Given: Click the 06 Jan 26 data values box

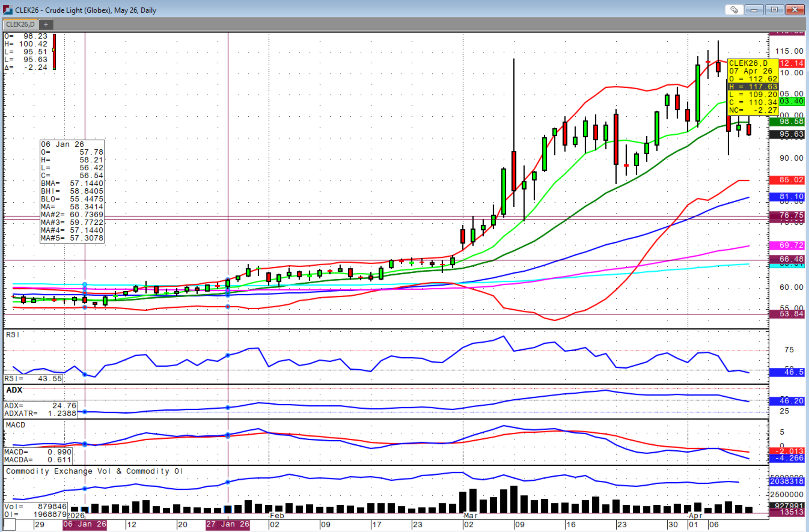Looking at the screenshot, I should (72, 191).
